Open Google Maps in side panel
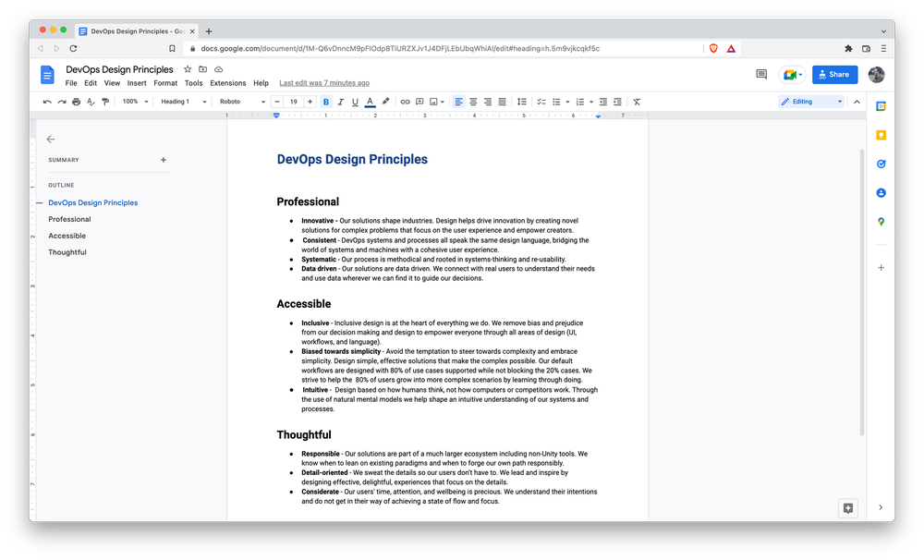The width and height of the screenshot is (924, 560). (881, 222)
